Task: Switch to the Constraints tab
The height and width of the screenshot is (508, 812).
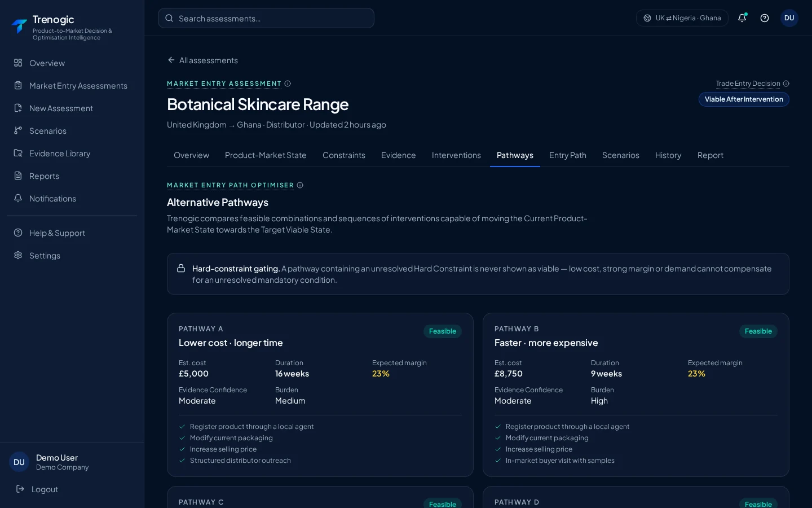Action: (x=344, y=155)
